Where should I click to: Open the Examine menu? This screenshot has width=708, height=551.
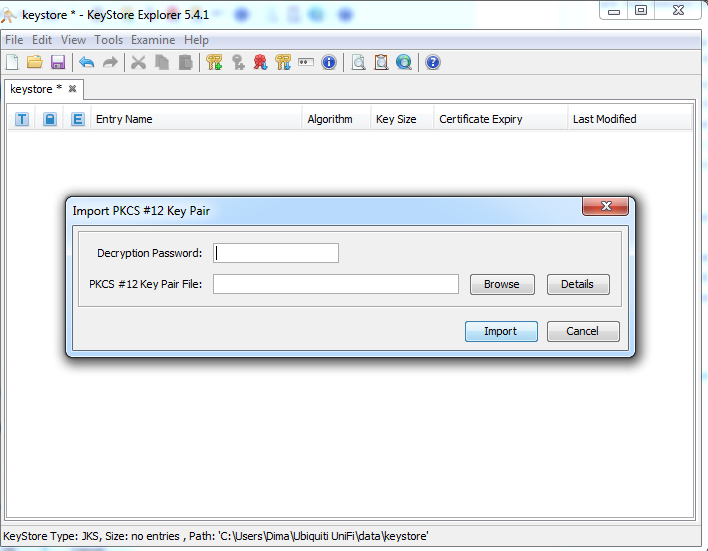[153, 40]
